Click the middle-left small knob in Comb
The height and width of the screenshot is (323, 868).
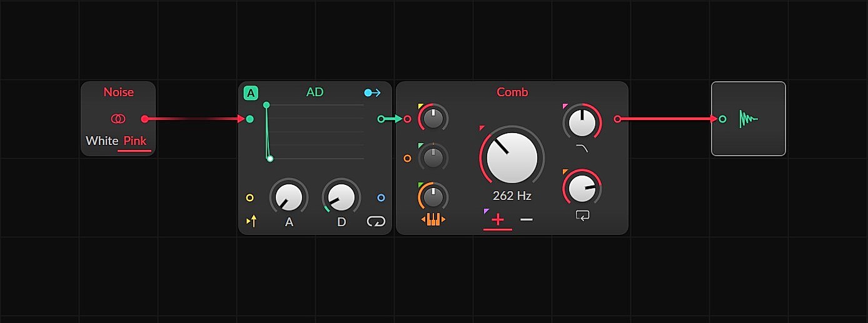point(433,158)
